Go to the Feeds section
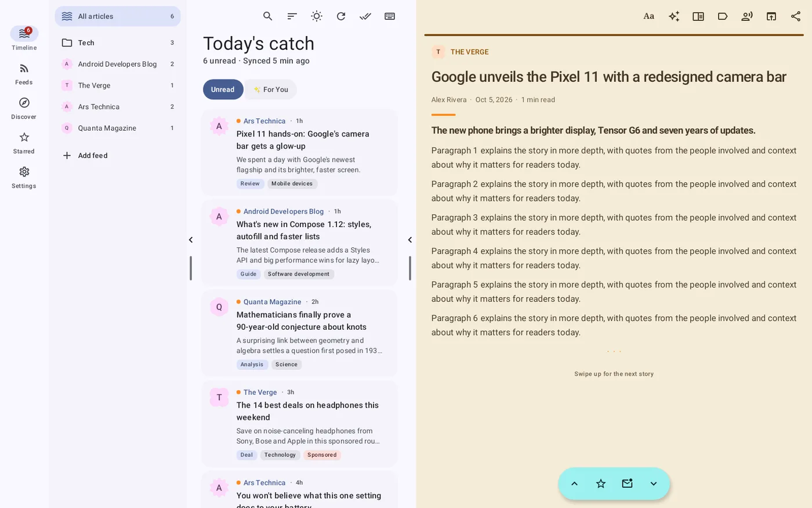Image resolution: width=812 pixels, height=508 pixels. tap(24, 74)
